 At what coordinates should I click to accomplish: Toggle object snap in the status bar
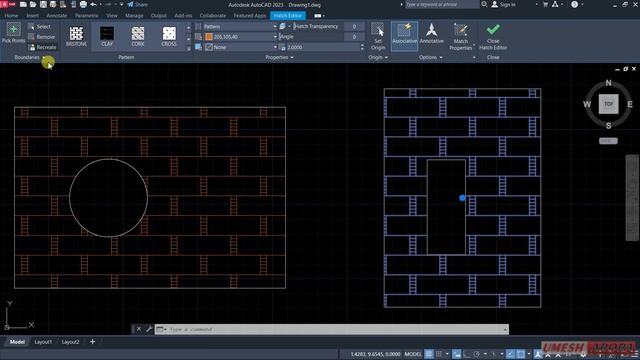(x=521, y=354)
